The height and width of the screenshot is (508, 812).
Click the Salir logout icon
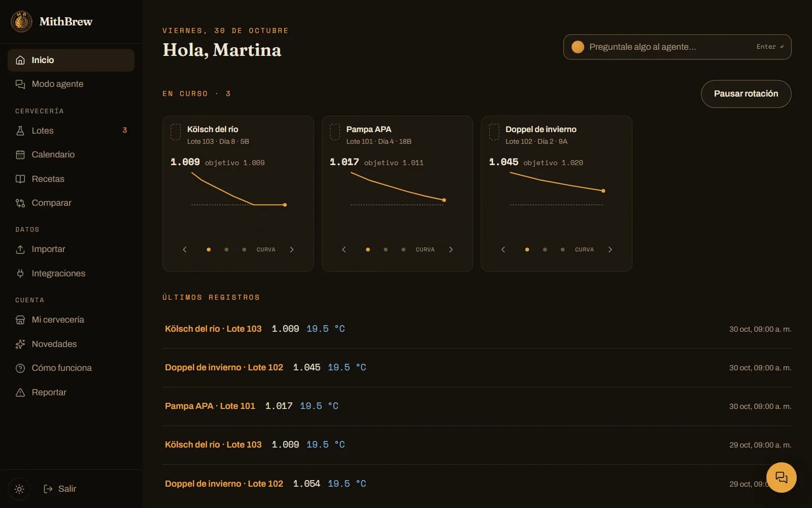(x=48, y=489)
